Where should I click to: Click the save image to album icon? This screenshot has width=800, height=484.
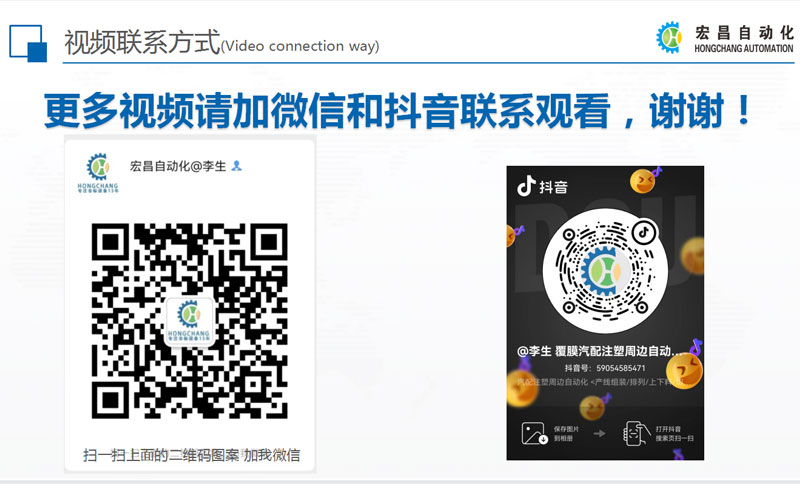[x=534, y=434]
